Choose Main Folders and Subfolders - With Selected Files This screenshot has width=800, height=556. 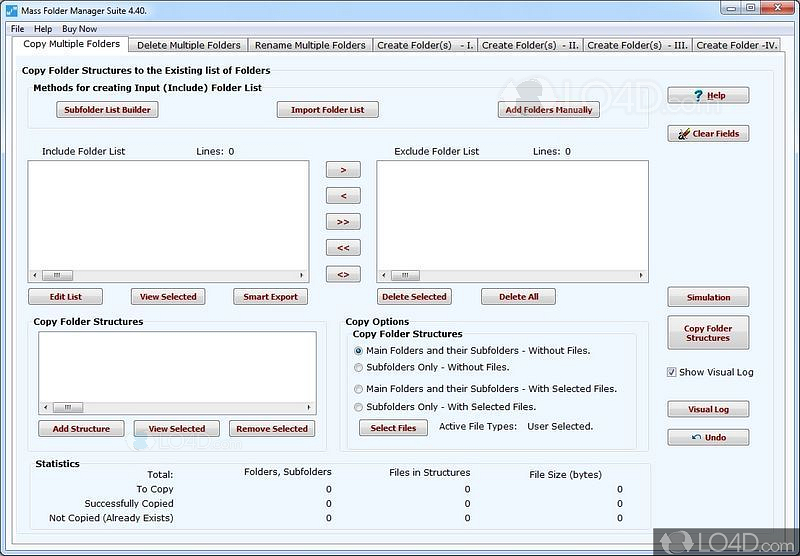pyautogui.click(x=359, y=389)
